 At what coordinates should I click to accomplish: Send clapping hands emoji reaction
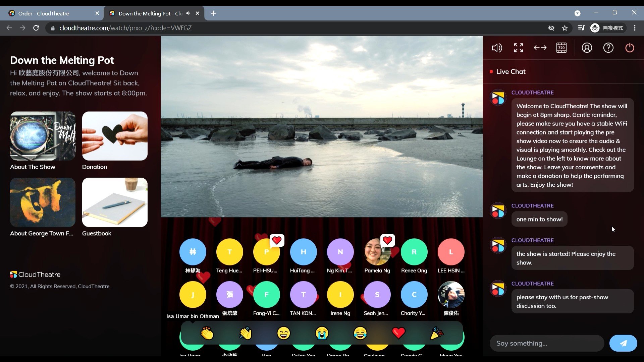207,333
